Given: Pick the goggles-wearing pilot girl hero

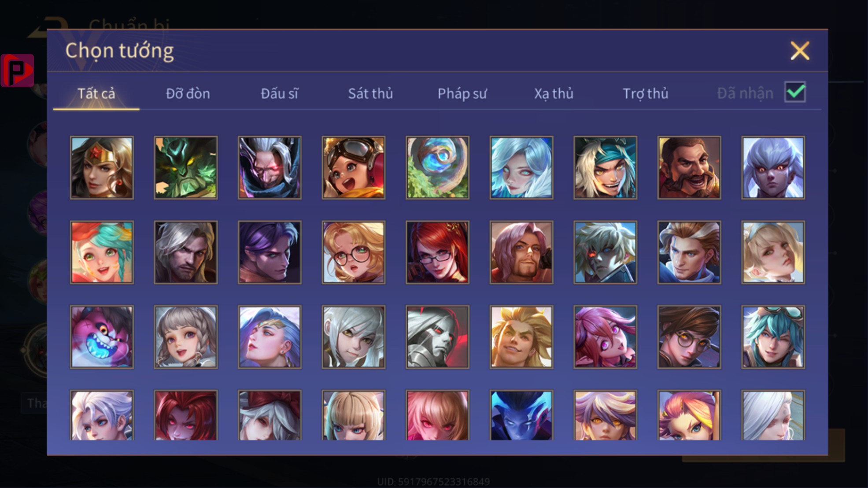Looking at the screenshot, I should pyautogui.click(x=353, y=167).
